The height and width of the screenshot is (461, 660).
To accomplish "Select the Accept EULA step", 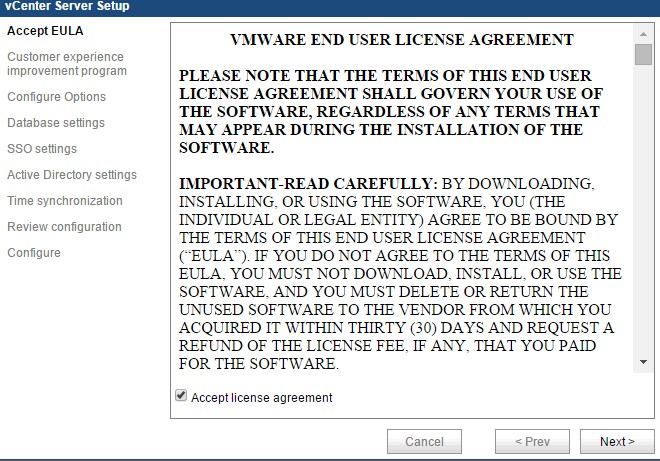I will (x=45, y=31).
